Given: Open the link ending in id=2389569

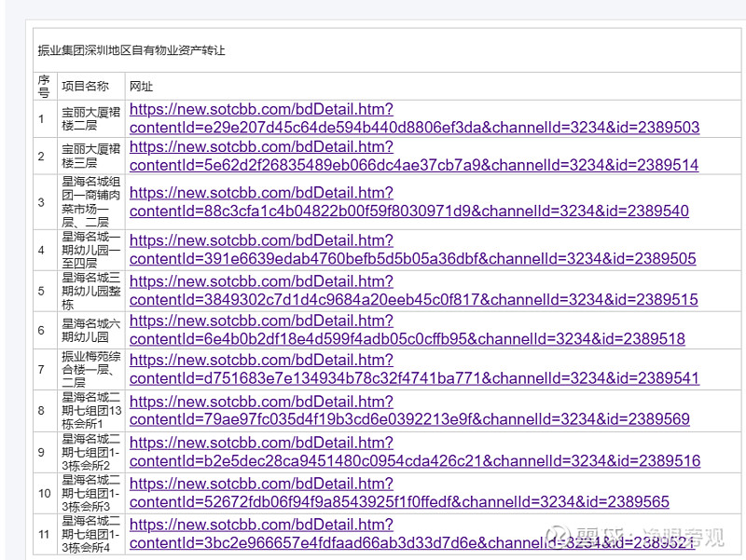Looking at the screenshot, I should [409, 411].
